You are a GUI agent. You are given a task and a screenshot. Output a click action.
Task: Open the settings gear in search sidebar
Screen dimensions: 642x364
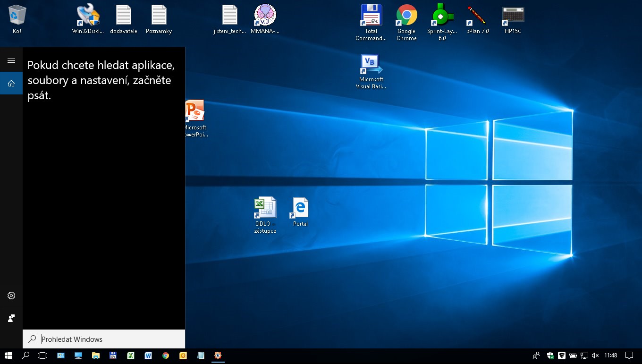point(11,296)
